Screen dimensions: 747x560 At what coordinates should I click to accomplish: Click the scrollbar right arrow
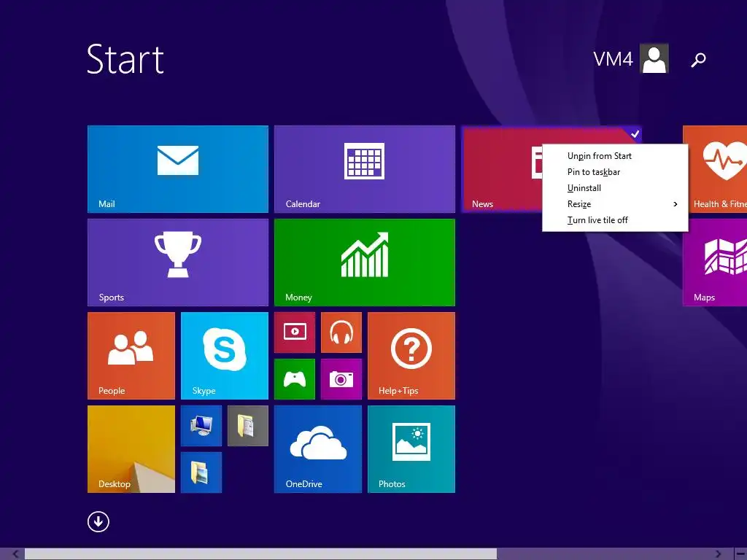(x=718, y=554)
